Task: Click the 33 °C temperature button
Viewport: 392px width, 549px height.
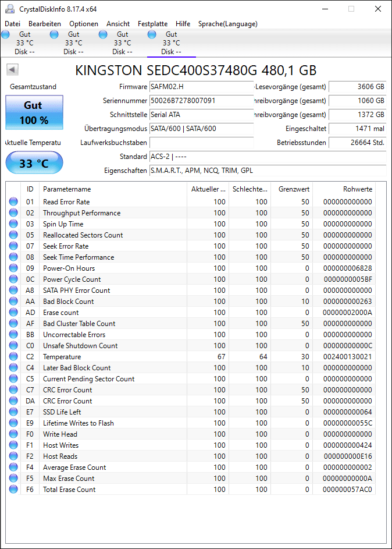Action: coord(34,163)
